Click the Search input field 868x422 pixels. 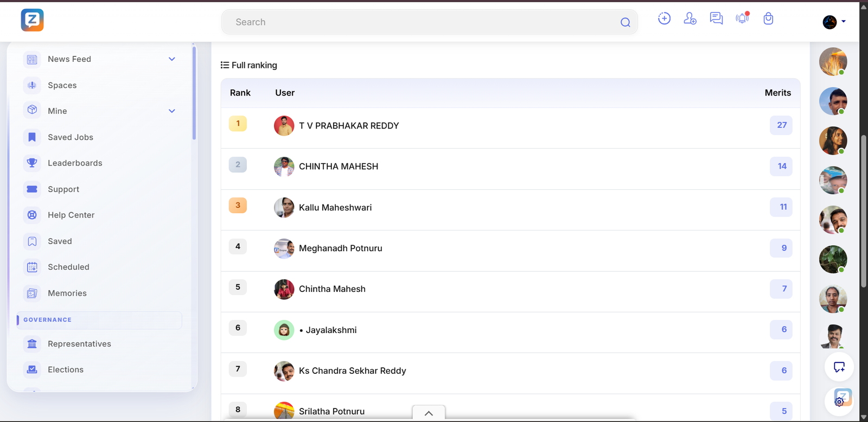(423, 22)
